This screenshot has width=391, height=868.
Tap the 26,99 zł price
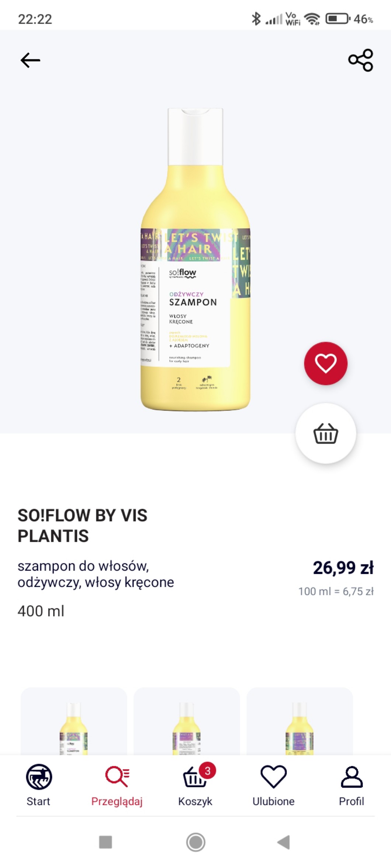click(343, 568)
